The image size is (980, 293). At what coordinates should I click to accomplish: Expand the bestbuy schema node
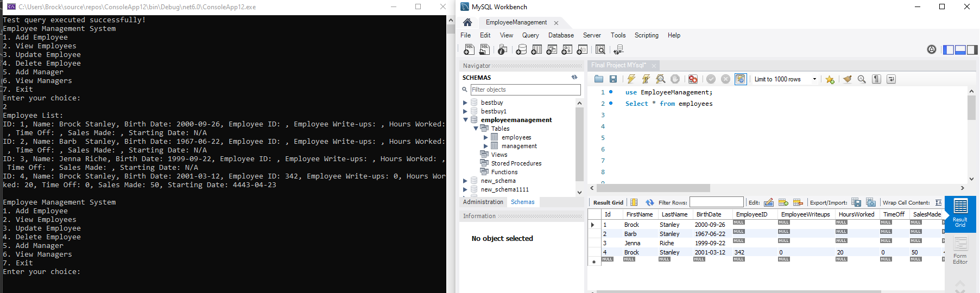(465, 103)
